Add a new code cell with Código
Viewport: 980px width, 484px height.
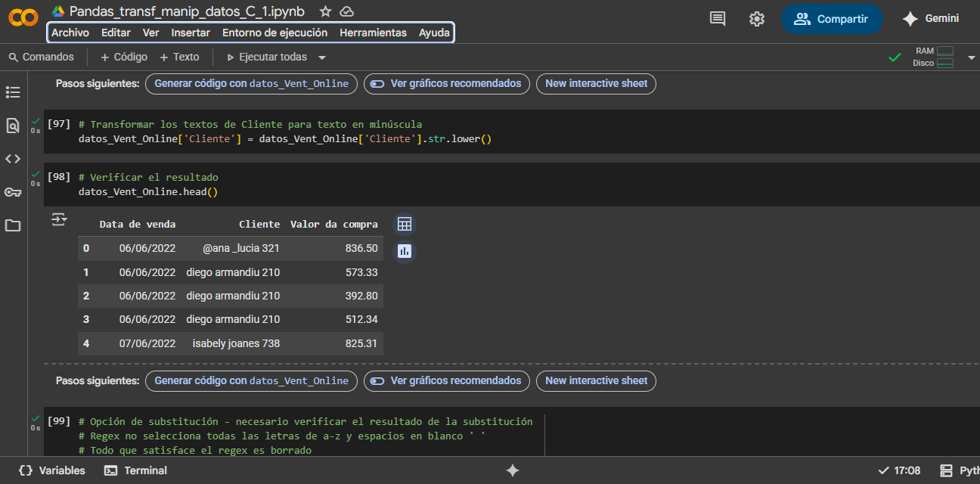coord(124,57)
